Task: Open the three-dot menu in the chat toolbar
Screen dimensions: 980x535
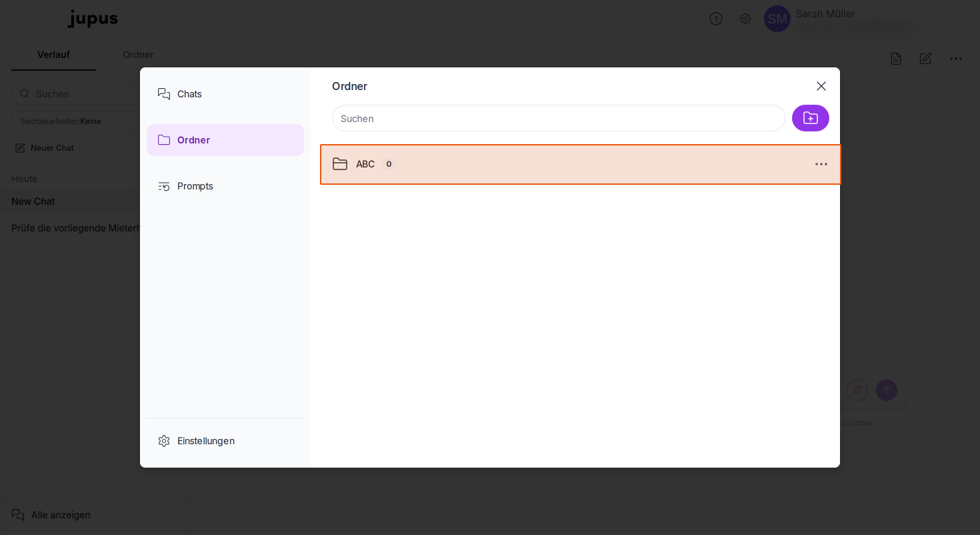Action: [956, 59]
